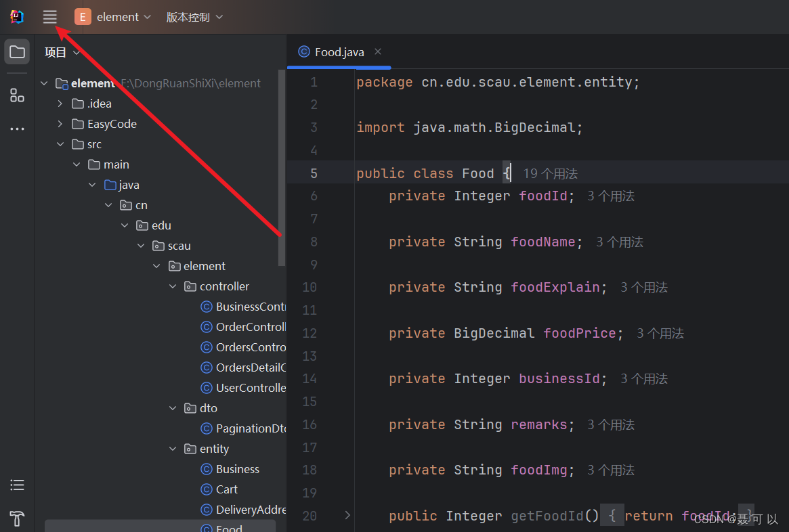Collapse the entity package
Image resolution: width=789 pixels, height=532 pixels.
(x=173, y=449)
